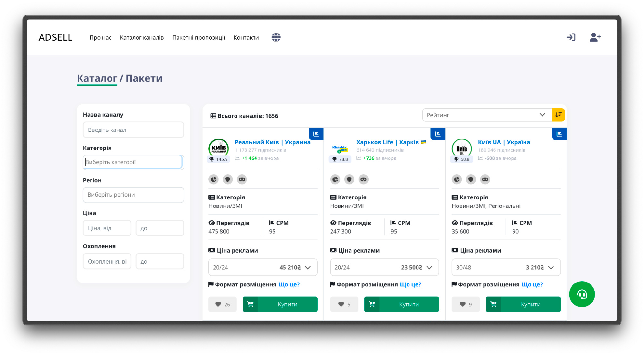644x355 pixels.
Task: Switch to the Каталог tab
Action: pos(97,78)
